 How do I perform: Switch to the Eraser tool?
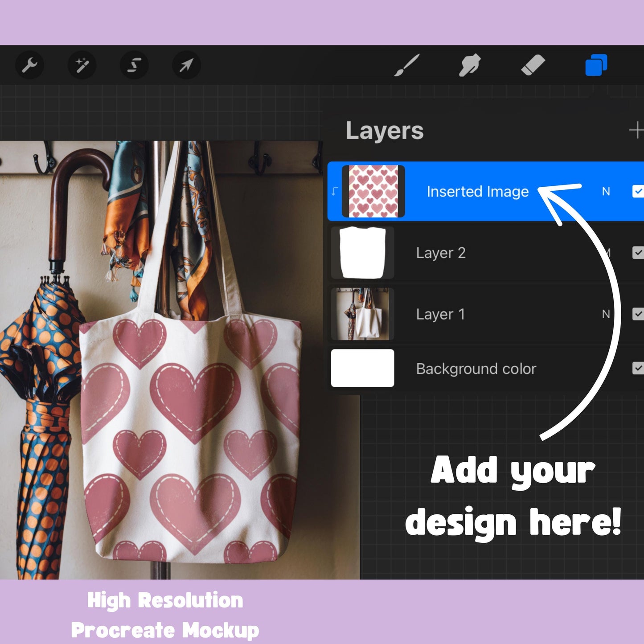pos(533,65)
